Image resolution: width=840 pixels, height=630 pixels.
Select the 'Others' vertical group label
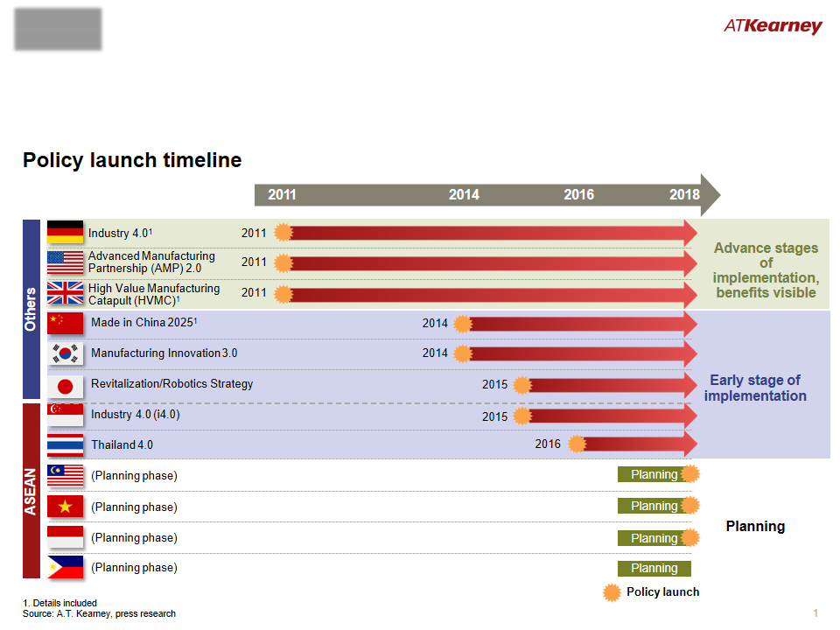pos(31,309)
